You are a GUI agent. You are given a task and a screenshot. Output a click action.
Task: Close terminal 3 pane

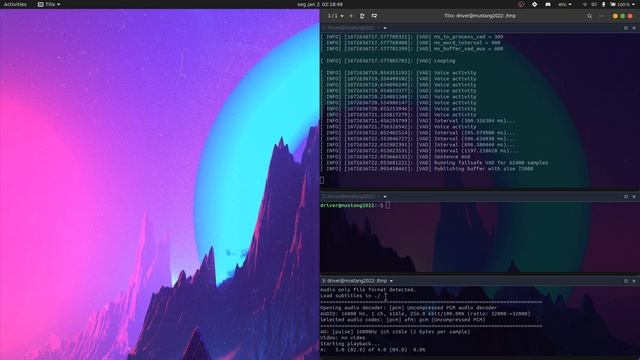(x=634, y=281)
